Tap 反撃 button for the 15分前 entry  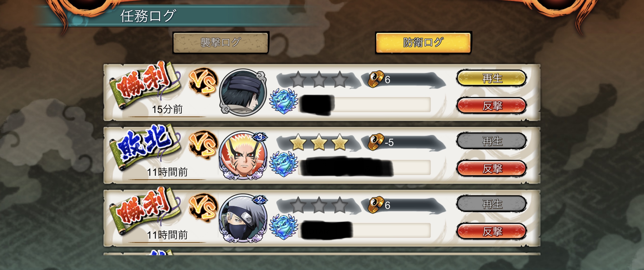pos(491,105)
